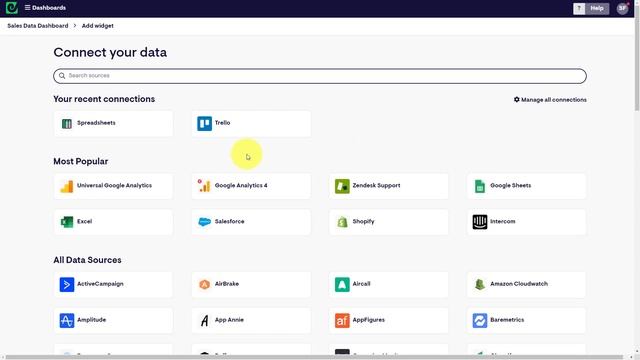Viewport: 640px width, 360px height.
Task: Click the question mark help icon
Action: [579, 8]
